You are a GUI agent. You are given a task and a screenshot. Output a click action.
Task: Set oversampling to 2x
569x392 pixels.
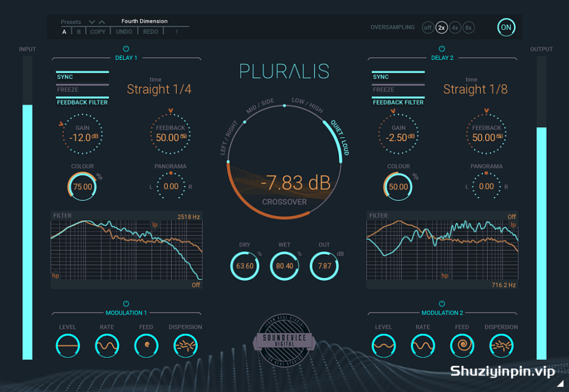pyautogui.click(x=441, y=28)
